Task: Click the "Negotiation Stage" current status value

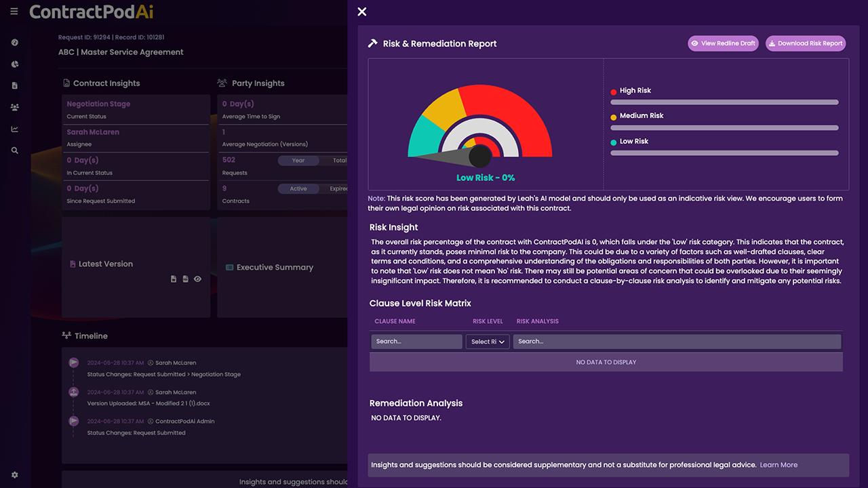Action: point(98,104)
